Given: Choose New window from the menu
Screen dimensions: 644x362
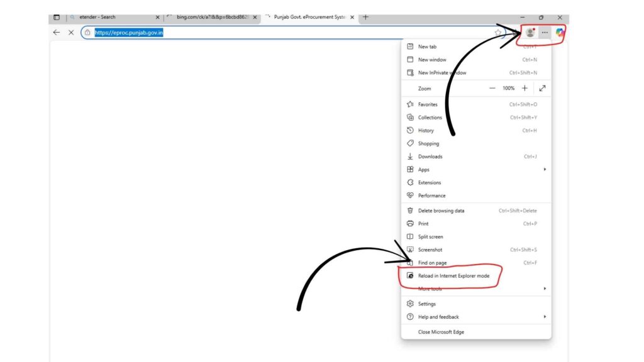Looking at the screenshot, I should (476, 60).
